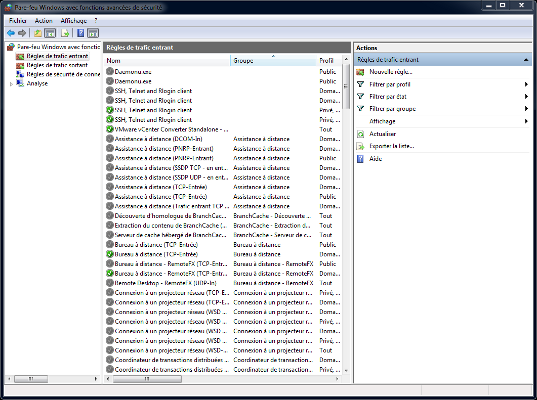The height and width of the screenshot is (400, 537).
Task: Click the tree pane horizontal scrollbar thumb
Action: (31, 379)
